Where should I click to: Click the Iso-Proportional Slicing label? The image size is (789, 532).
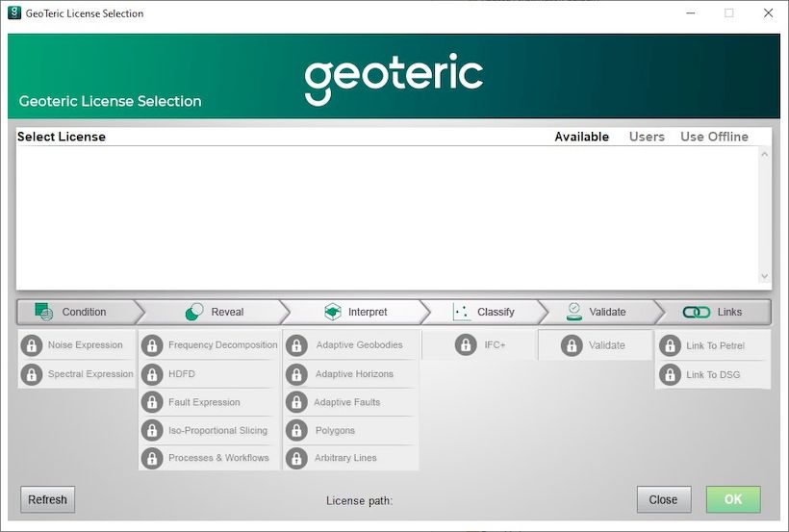tap(217, 430)
